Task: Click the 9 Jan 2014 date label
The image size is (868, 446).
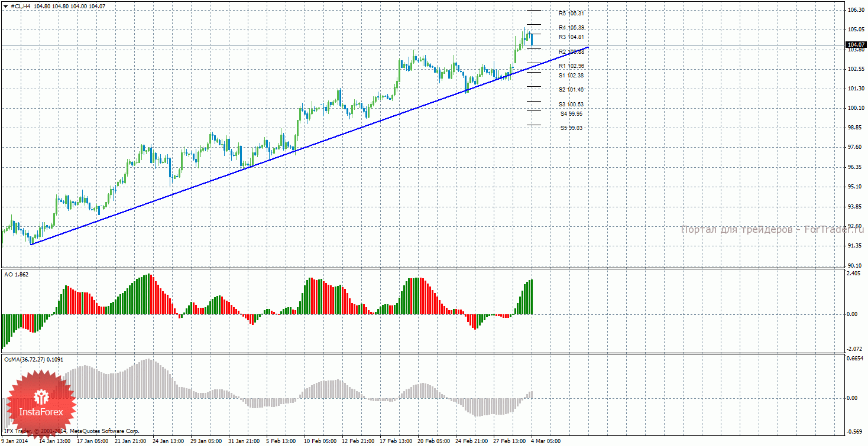Action: pos(15,441)
